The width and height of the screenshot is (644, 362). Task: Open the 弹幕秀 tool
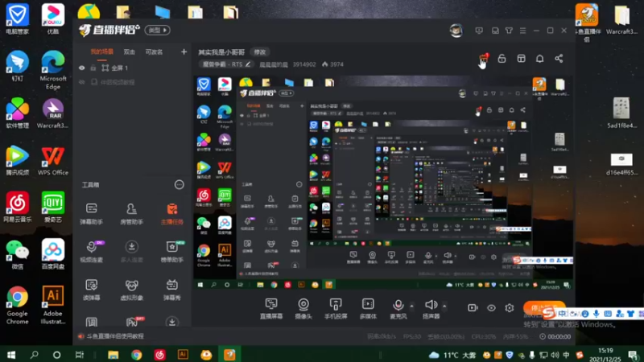(x=172, y=290)
